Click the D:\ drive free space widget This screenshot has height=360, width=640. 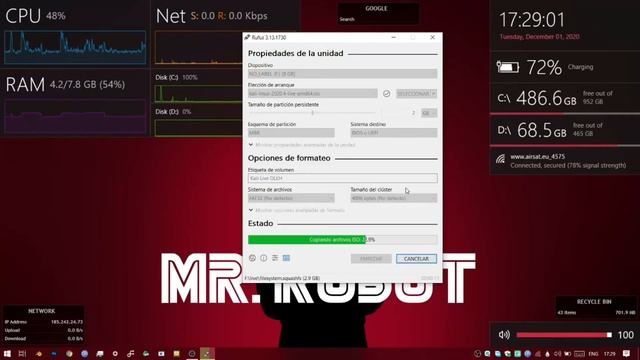tap(565, 131)
